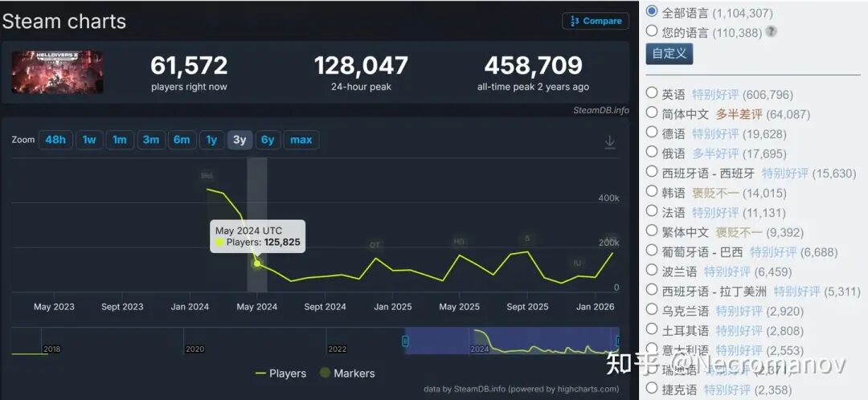The width and height of the screenshot is (868, 400).
Task: Choose the 葡萄牙语 - 巴西 radio button
Action: [x=652, y=250]
